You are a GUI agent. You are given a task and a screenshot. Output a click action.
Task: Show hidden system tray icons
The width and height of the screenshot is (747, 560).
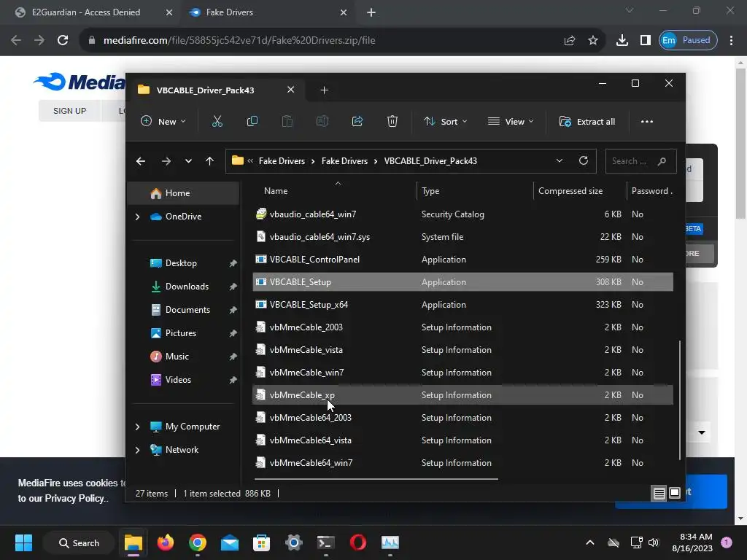589,542
